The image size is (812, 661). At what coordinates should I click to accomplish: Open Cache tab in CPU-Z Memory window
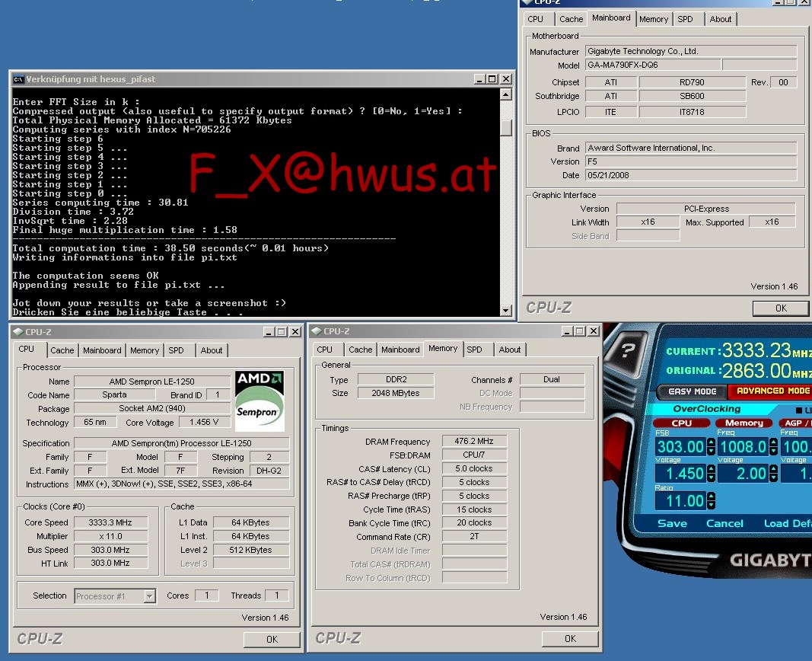tap(361, 350)
